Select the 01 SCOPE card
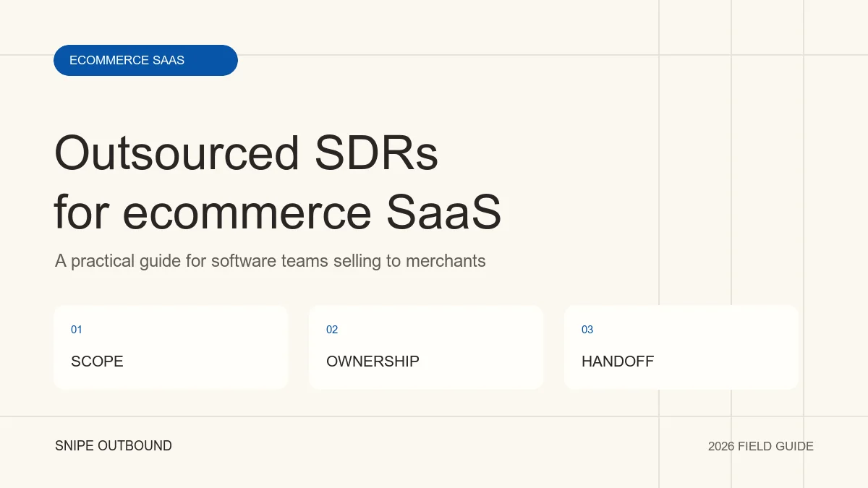868x488 pixels. 171,347
